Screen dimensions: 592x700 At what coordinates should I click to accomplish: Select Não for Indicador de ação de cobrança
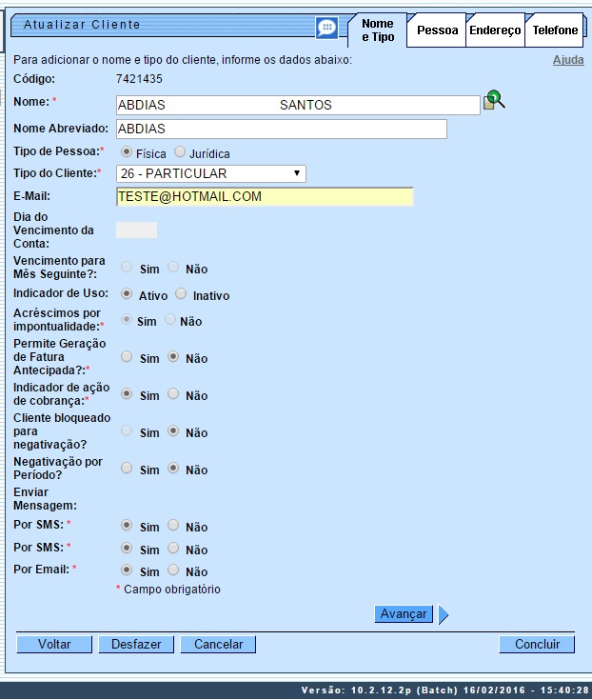[173, 394]
